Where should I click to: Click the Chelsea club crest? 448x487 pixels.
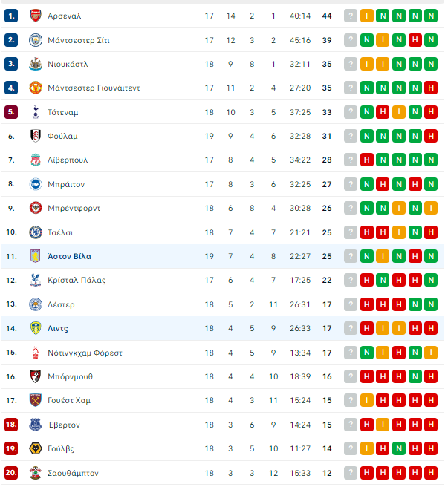click(36, 232)
